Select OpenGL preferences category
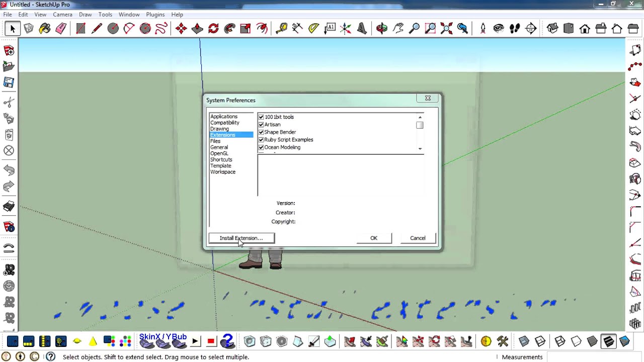The height and width of the screenshot is (362, 644). [219, 153]
